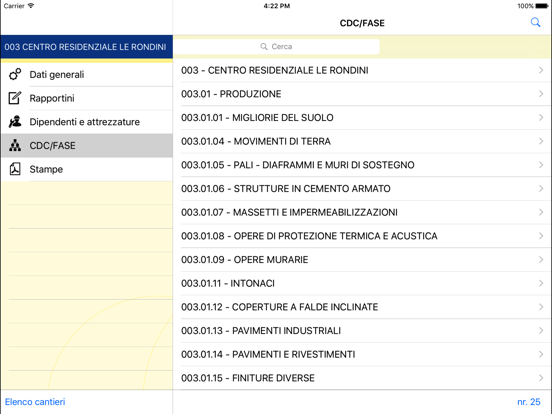Click the 4:22 PM clock
The width and height of the screenshot is (552, 414).
[277, 6]
